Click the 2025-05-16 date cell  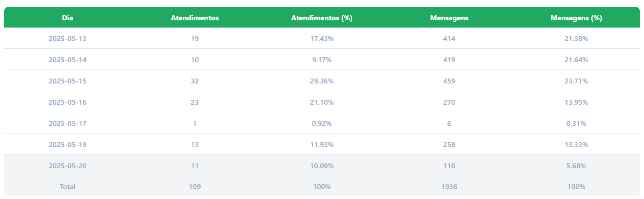(x=67, y=102)
